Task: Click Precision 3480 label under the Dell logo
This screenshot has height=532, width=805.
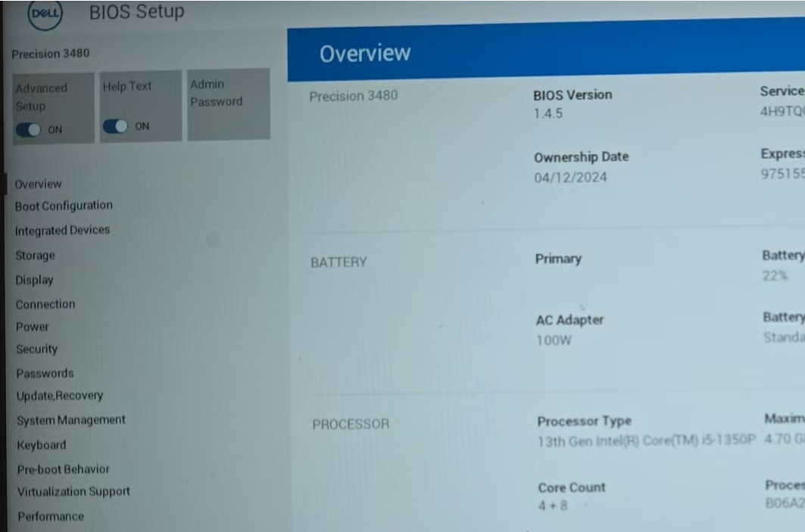Action: coord(50,54)
